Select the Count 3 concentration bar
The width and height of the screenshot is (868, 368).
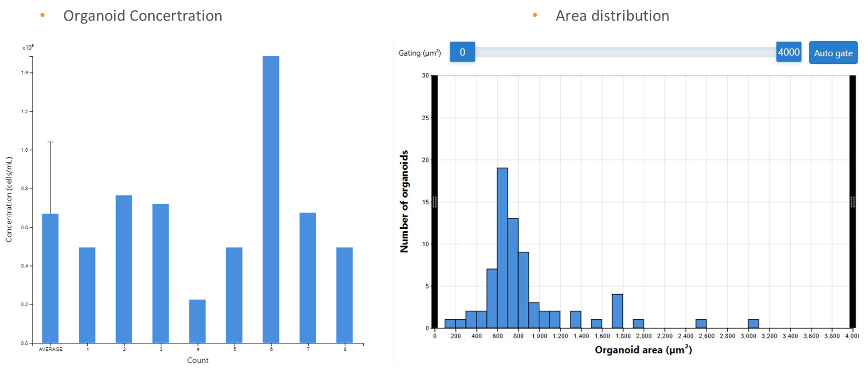(x=160, y=273)
